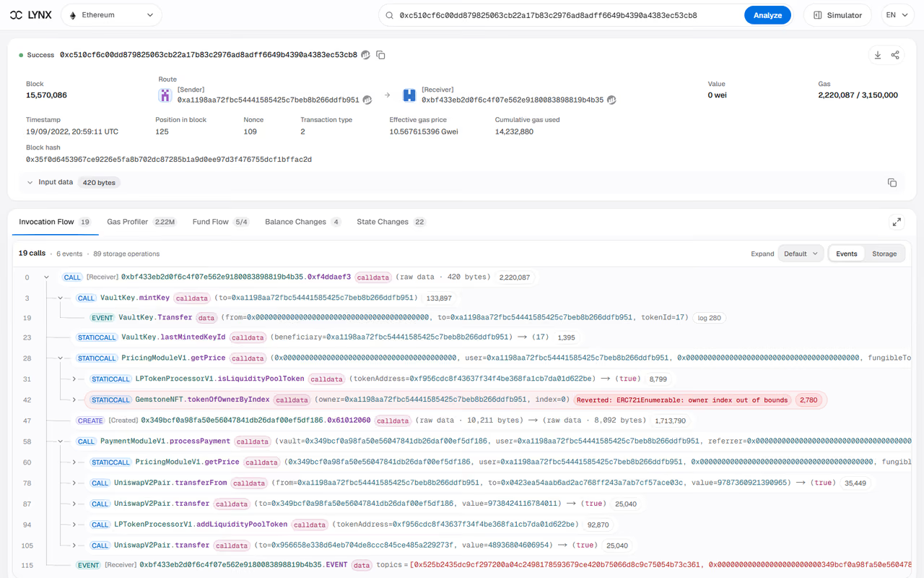Click the download icon in the transaction card
The width and height of the screenshot is (924, 578).
pyautogui.click(x=878, y=55)
